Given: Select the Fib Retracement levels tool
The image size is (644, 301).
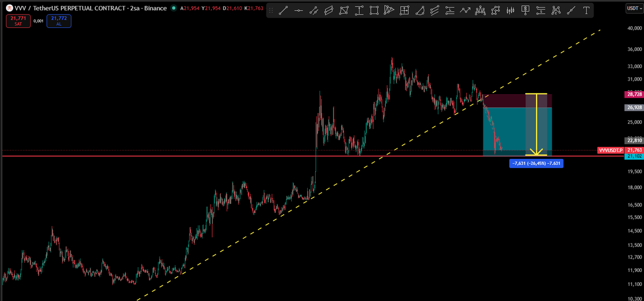Looking at the screenshot, I should (x=450, y=11).
